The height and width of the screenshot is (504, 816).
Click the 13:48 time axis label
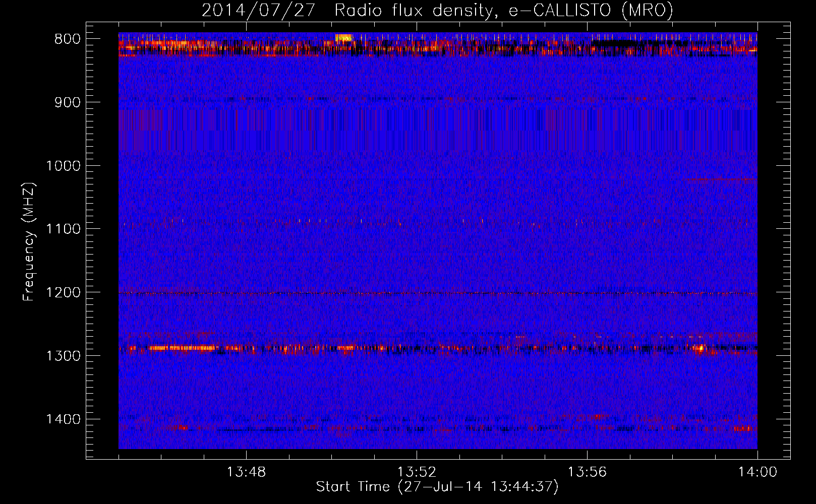point(246,472)
